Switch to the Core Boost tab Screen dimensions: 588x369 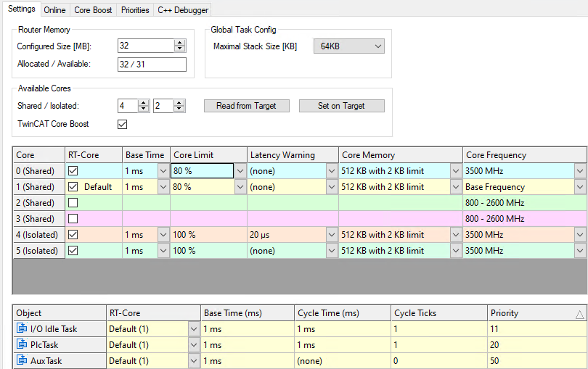click(93, 10)
